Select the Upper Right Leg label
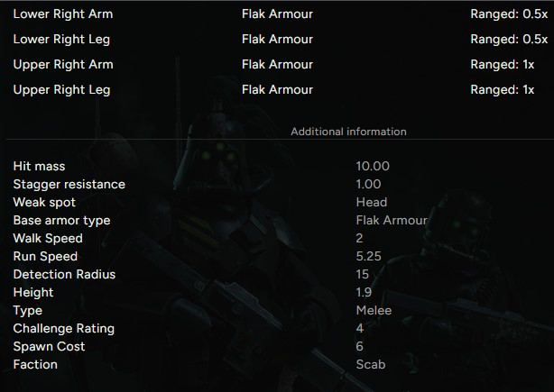554x392 pixels. click(x=61, y=90)
